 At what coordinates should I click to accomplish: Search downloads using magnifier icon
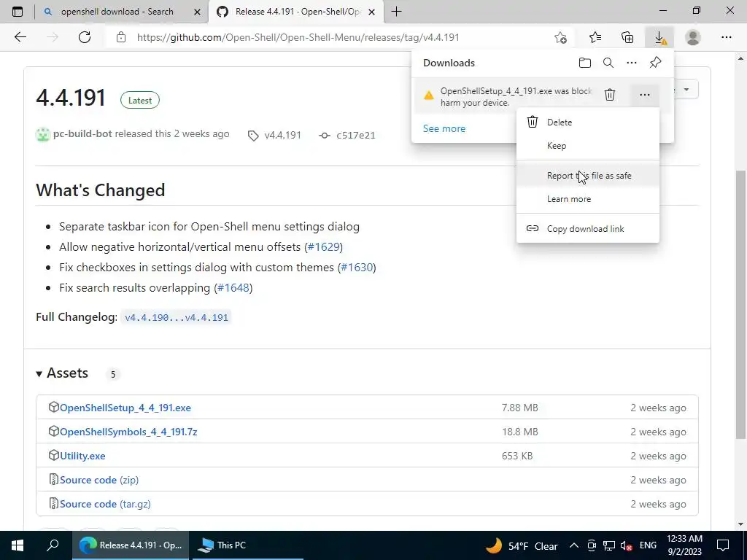pos(608,63)
